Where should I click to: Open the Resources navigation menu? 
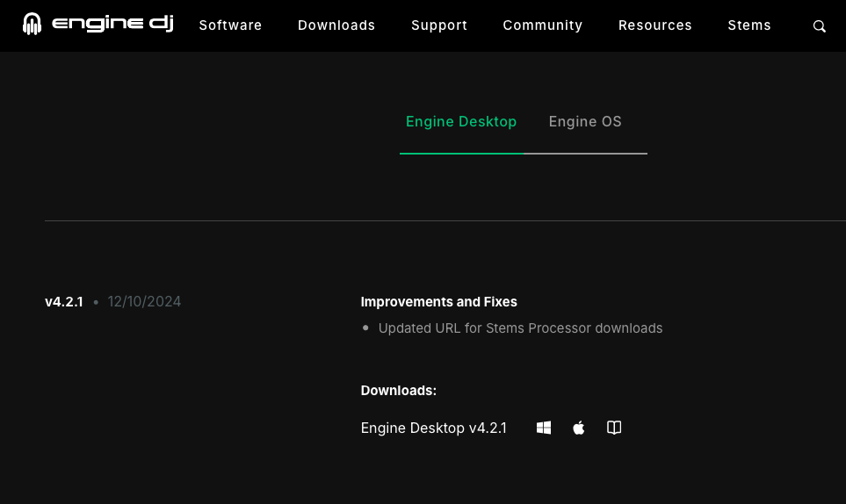(655, 25)
